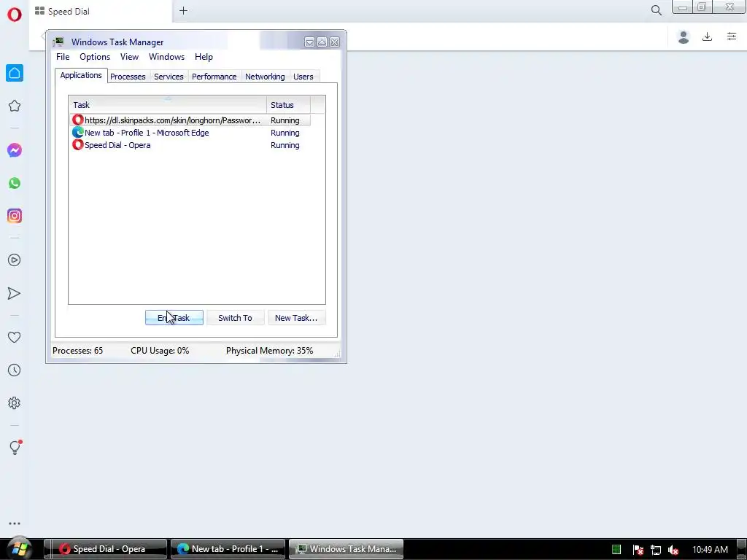The height and width of the screenshot is (560, 747).
Task: Click the lightbulb tips icon in sidebar
Action: tap(15, 447)
